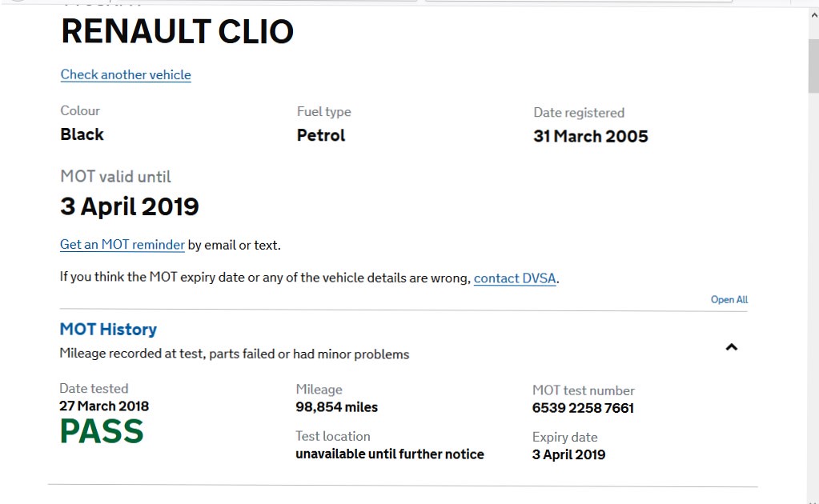Click the MOT History description line

235,354
